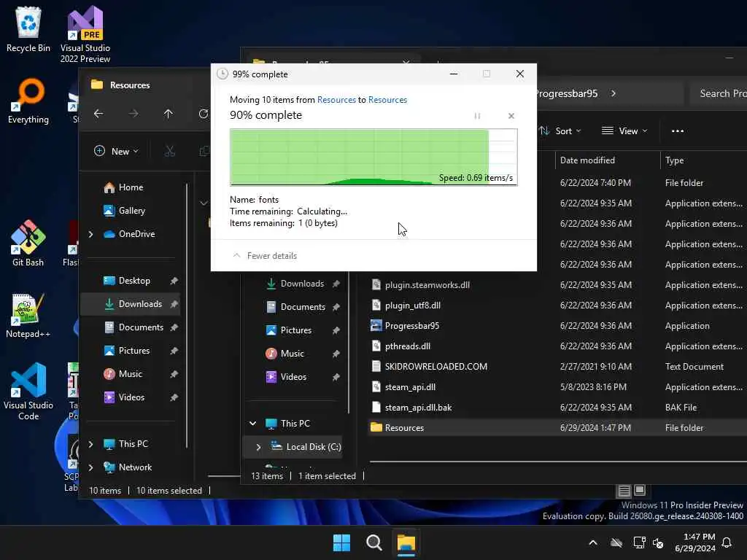This screenshot has width=747, height=560.
Task: Focus the Search Progressbar95 field
Action: [x=719, y=93]
